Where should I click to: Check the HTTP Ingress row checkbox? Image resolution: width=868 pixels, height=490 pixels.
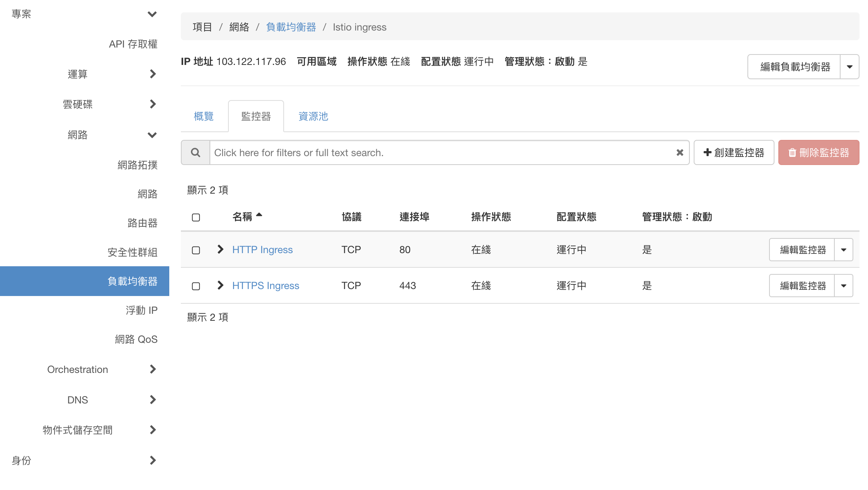[196, 250]
